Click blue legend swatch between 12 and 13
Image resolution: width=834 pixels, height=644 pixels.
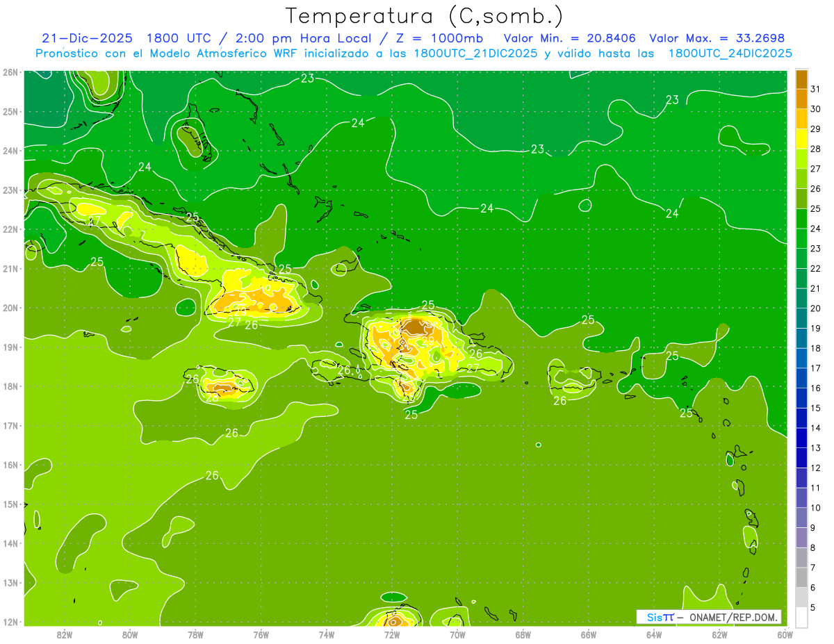click(801, 458)
